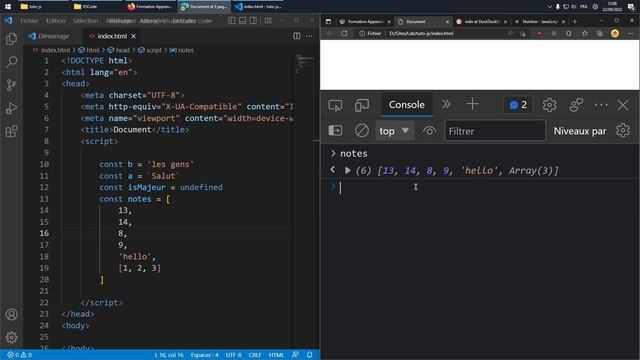Reload the browser page
The height and width of the screenshot is (360, 640).
[344, 33]
